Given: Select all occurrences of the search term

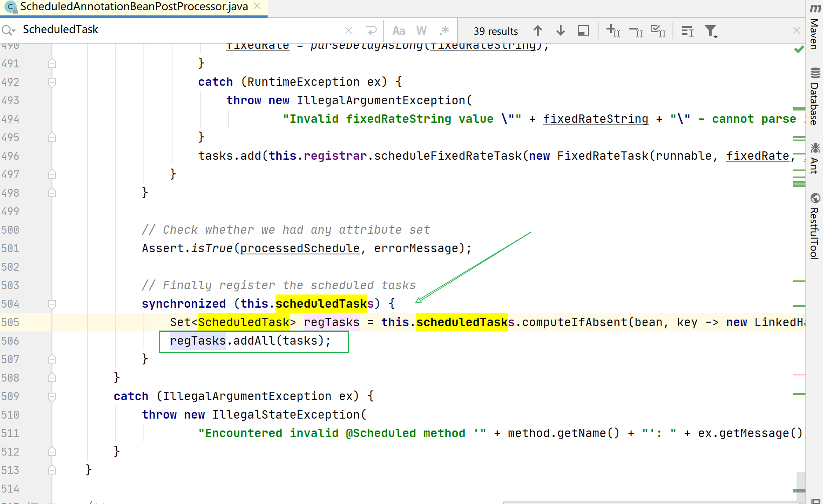Looking at the screenshot, I should (658, 30).
